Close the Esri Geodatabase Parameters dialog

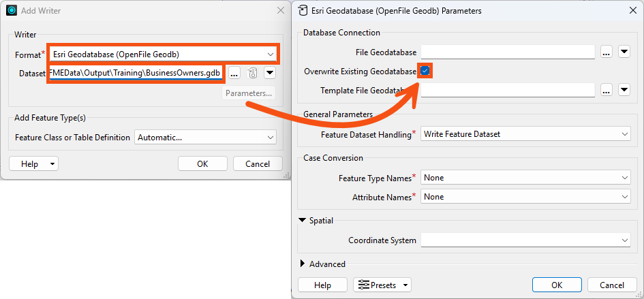click(633, 11)
